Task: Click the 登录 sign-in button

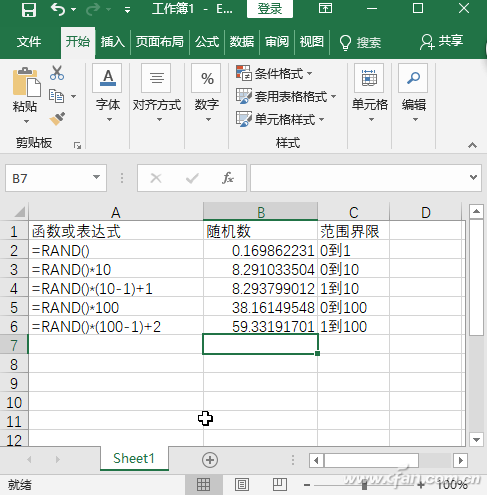Action: [x=270, y=9]
